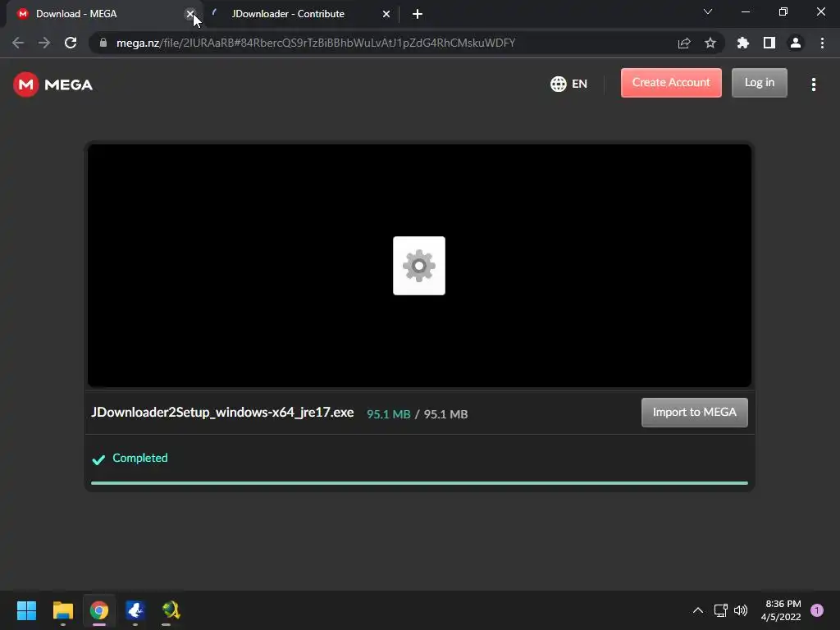Screen dimensions: 840x630
Task: Open a new browser tab
Action: pyautogui.click(x=418, y=14)
